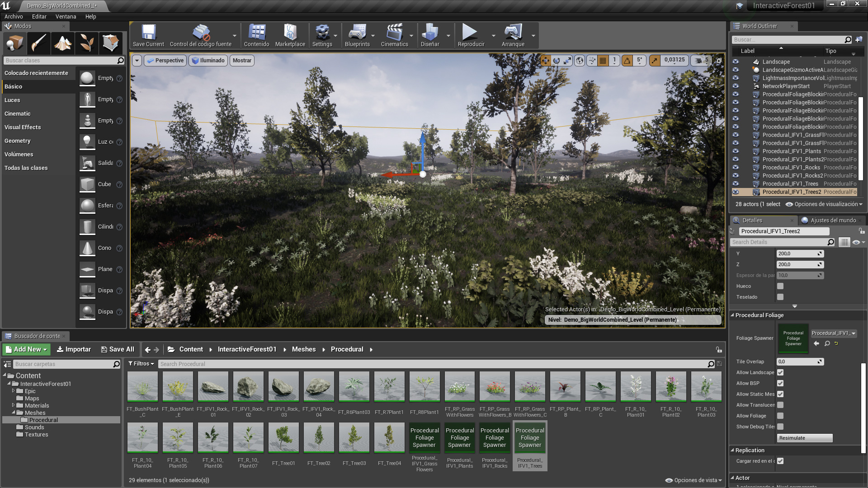This screenshot has width=868, height=488.
Task: Select the FT_Tree01 asset thumbnail
Action: [x=283, y=437]
